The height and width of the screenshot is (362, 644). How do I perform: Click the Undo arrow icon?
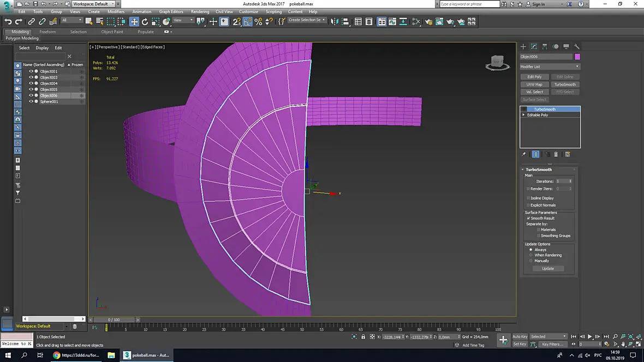(8, 22)
